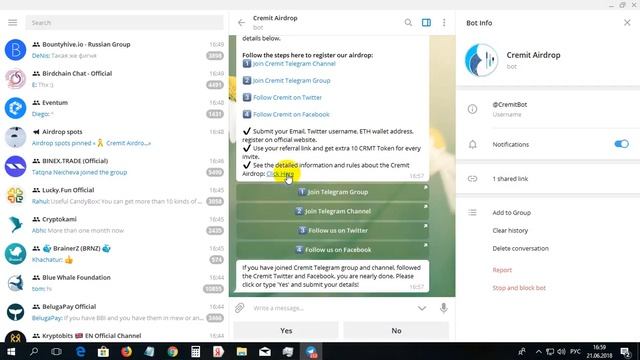
Task: Go back with the arrow near Cremit Airdrop
Action: coord(241,23)
